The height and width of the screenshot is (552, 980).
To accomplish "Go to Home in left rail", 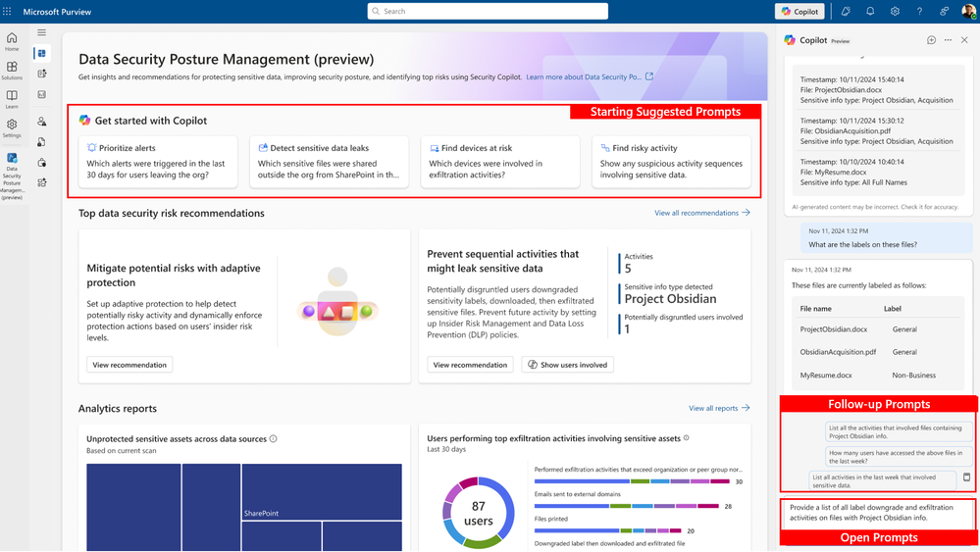I will point(12,42).
